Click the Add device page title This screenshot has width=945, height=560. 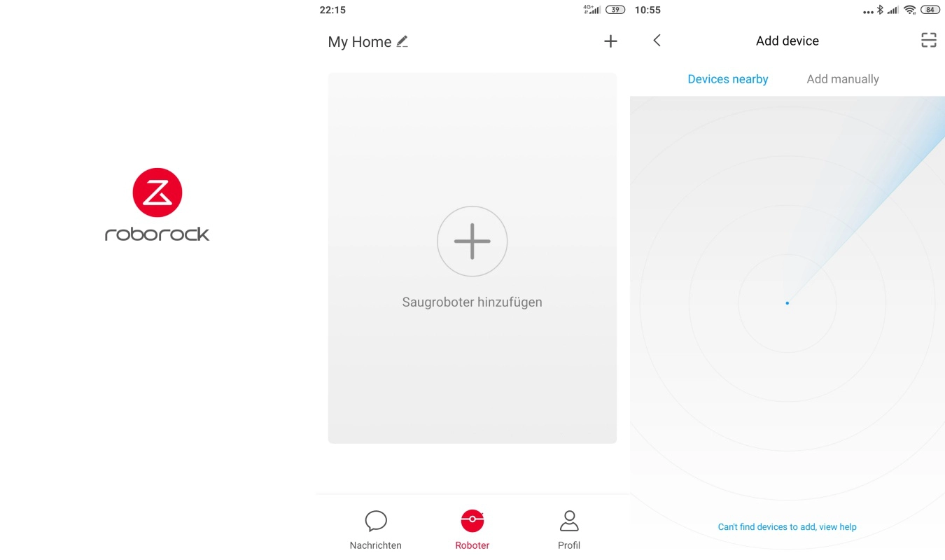tap(787, 41)
